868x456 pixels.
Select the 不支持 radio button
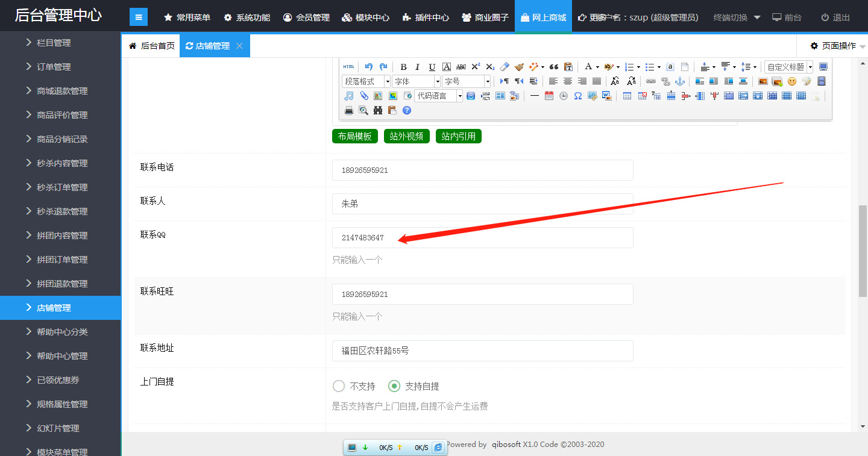(x=339, y=386)
